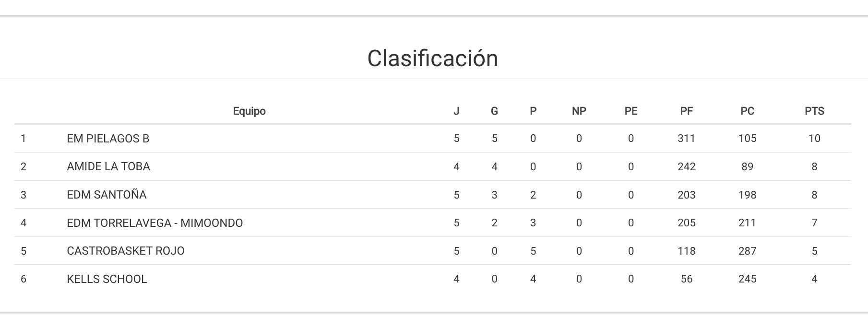Click the Equipo column header

pos(249,111)
